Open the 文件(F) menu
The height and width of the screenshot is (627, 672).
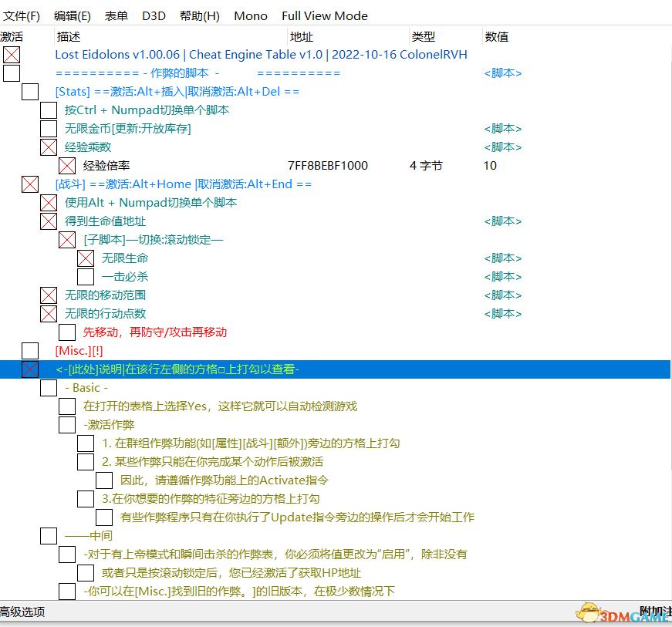22,15
